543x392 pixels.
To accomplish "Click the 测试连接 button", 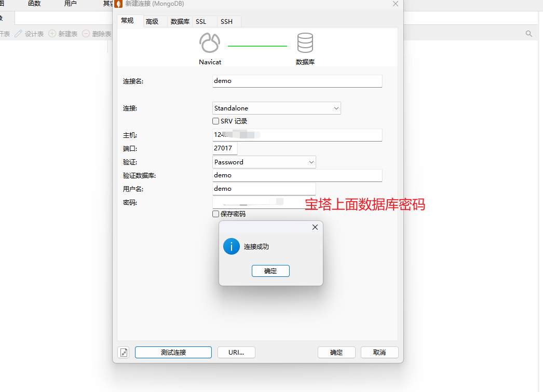I will [173, 352].
